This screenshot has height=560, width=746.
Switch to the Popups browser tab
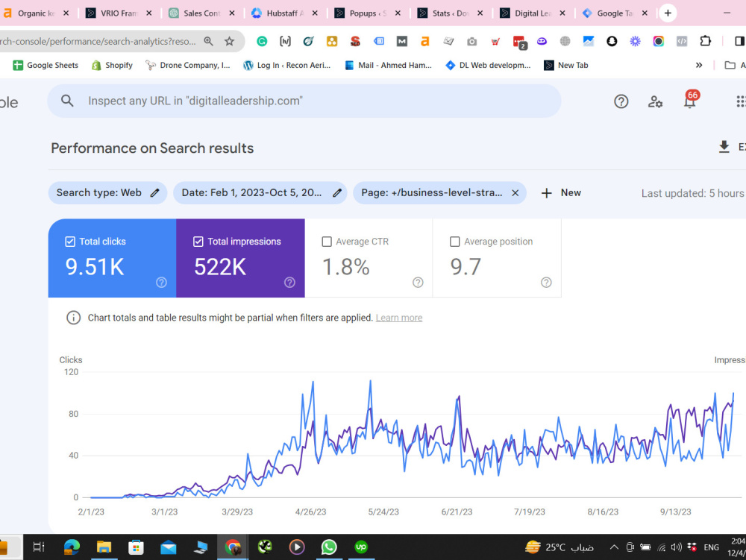pos(367,13)
